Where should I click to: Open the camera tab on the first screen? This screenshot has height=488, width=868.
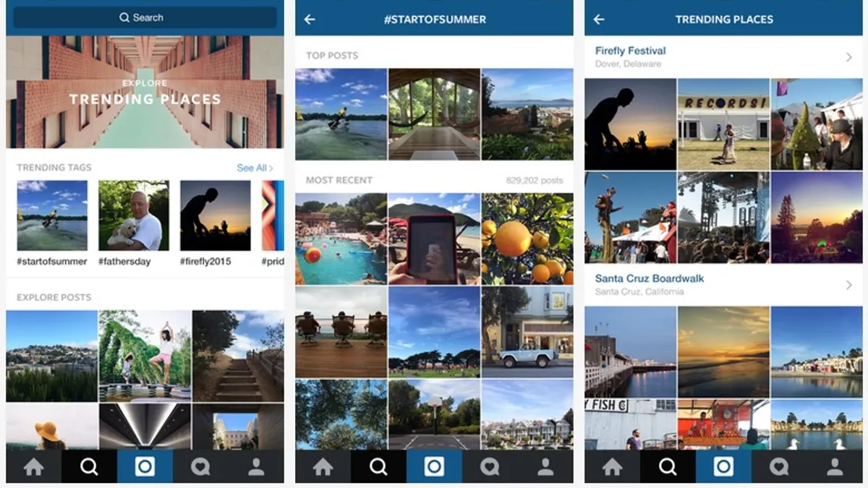click(x=145, y=467)
